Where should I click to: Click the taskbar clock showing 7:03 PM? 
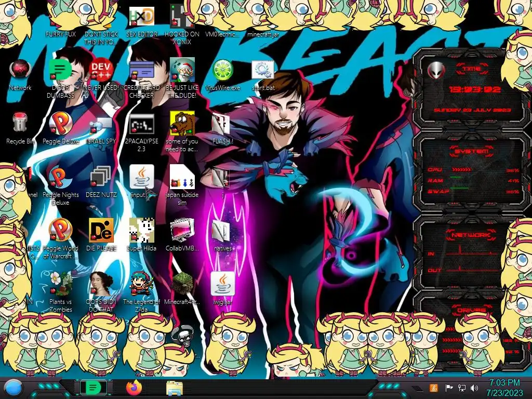click(504, 388)
